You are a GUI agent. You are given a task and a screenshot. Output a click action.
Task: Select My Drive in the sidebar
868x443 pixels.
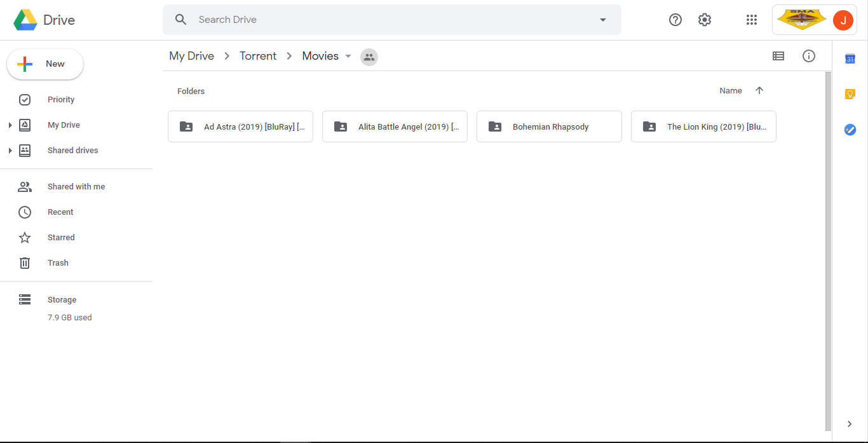pos(64,125)
